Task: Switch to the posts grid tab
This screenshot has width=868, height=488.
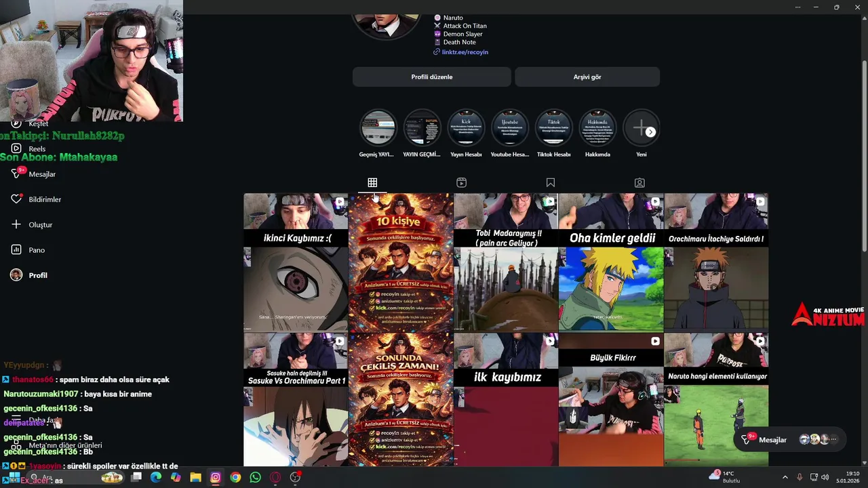Action: (x=372, y=182)
